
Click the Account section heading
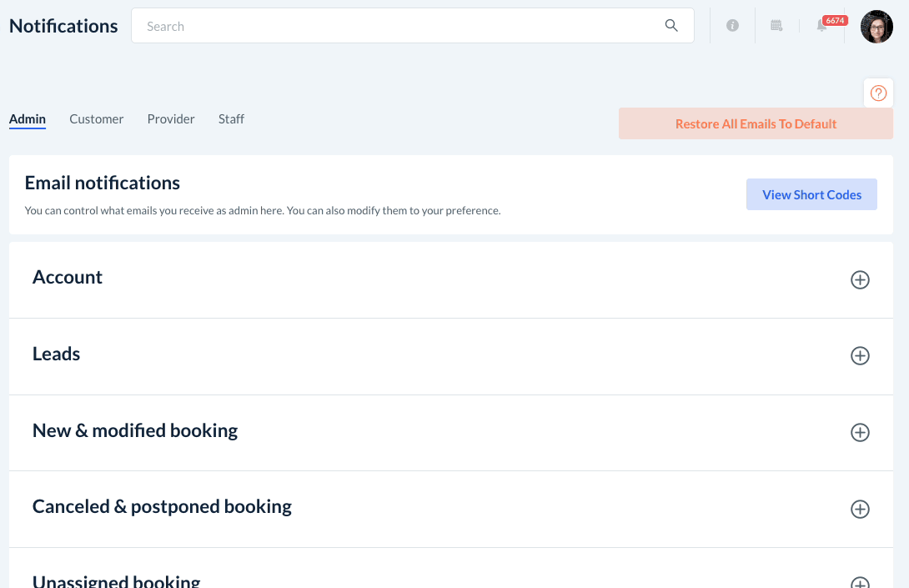coord(68,278)
